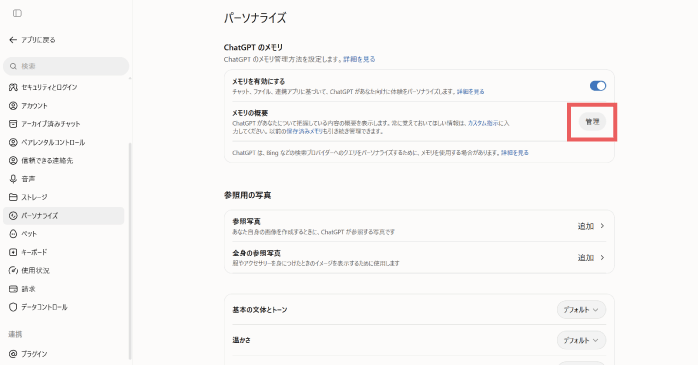This screenshot has width=698, height=365.
Task: Click the chevron on the 全身の参照写真 row
Action: pos(602,258)
